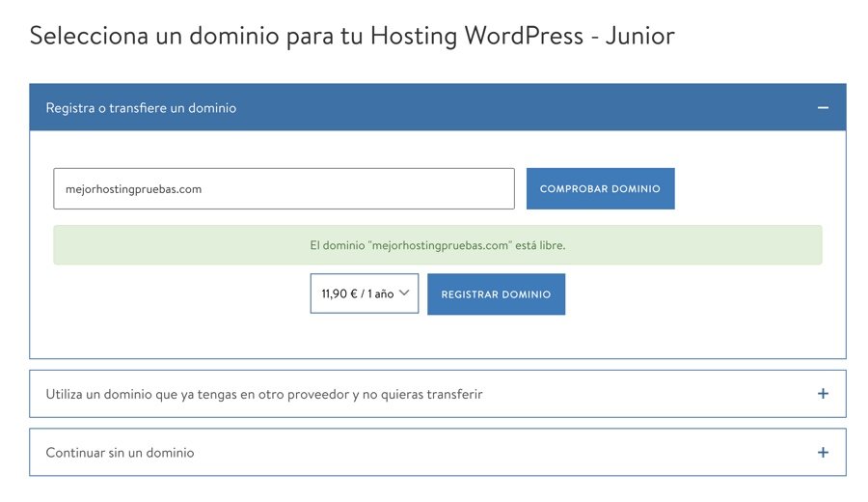Expand the 'Utiliza un dominio' plus icon
868x502 pixels.
(823, 394)
